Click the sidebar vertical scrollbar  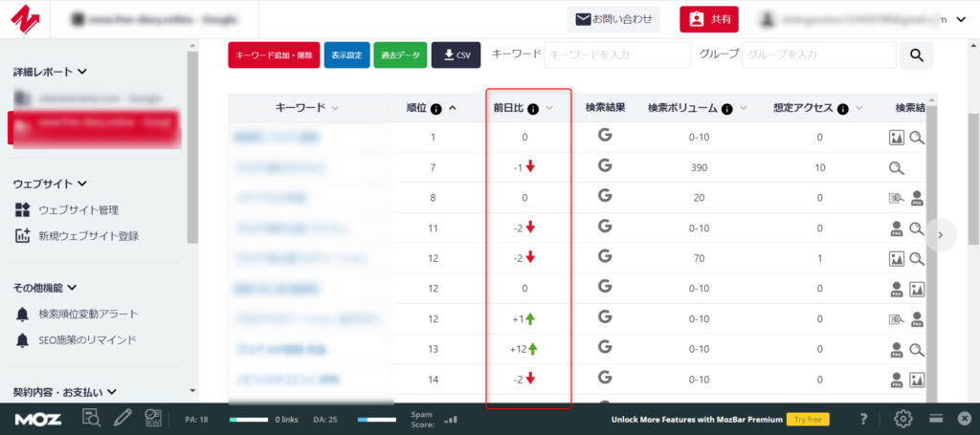click(192, 146)
